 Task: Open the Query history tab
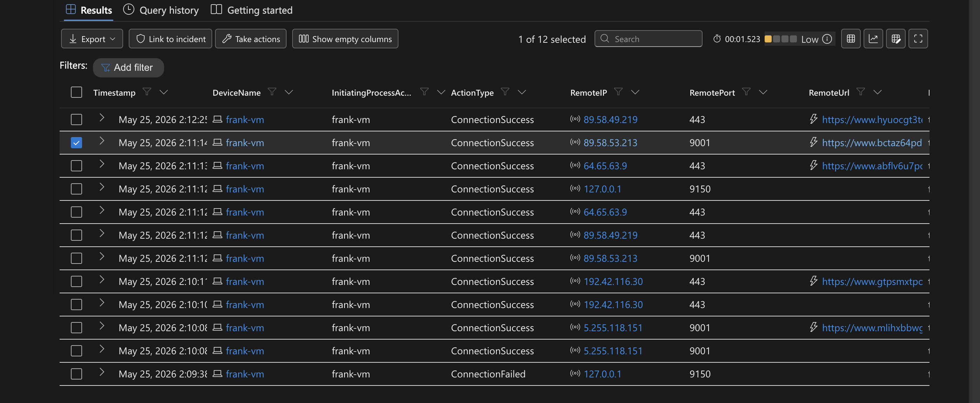161,10
